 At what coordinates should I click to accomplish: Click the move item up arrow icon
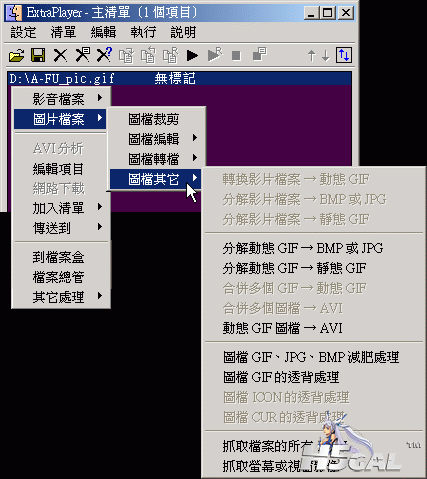(311, 56)
